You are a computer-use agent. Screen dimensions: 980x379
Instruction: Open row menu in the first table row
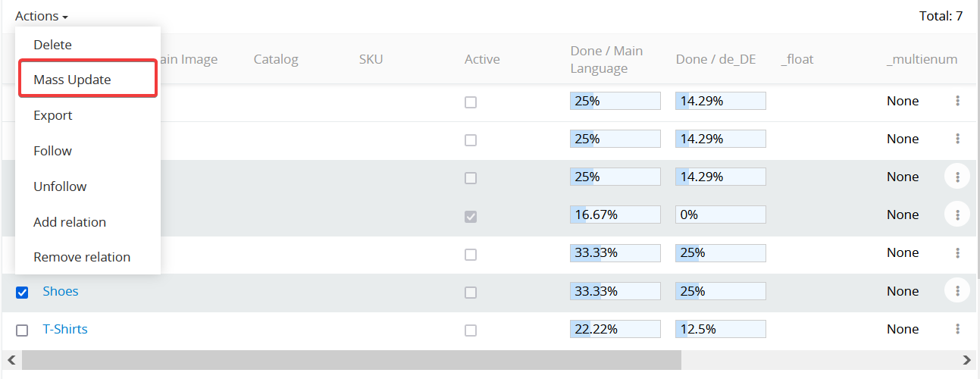click(957, 101)
